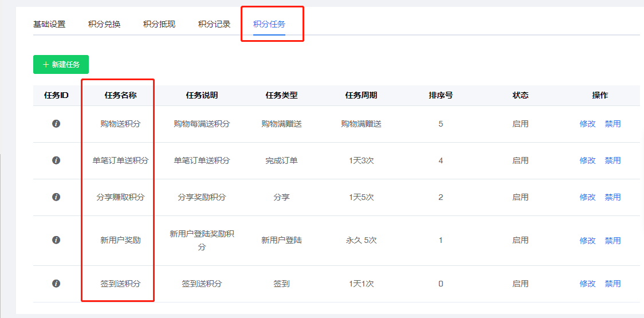The image size is (644, 318).
Task: Click 修改 for 分享赚取积分 task
Action: (x=588, y=197)
